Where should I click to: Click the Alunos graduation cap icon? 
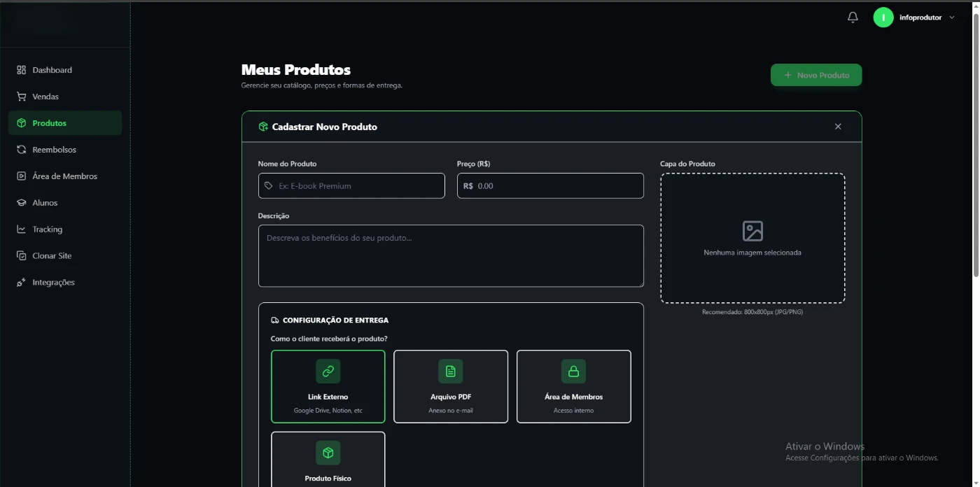point(22,203)
